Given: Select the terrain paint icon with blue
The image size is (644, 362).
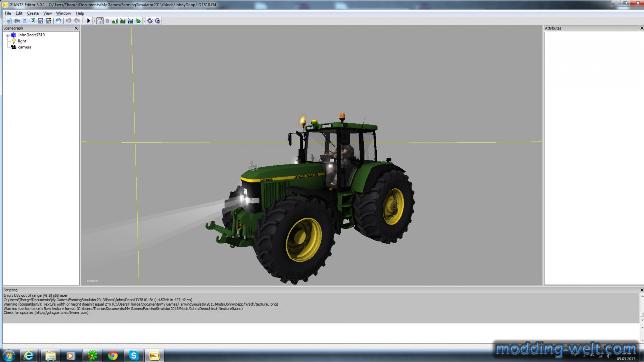Looking at the screenshot, I should coord(130,21).
